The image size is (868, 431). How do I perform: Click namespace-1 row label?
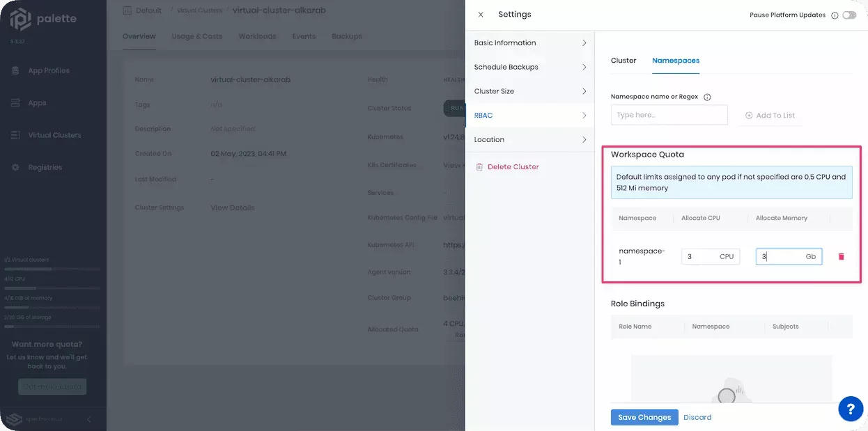(642, 256)
